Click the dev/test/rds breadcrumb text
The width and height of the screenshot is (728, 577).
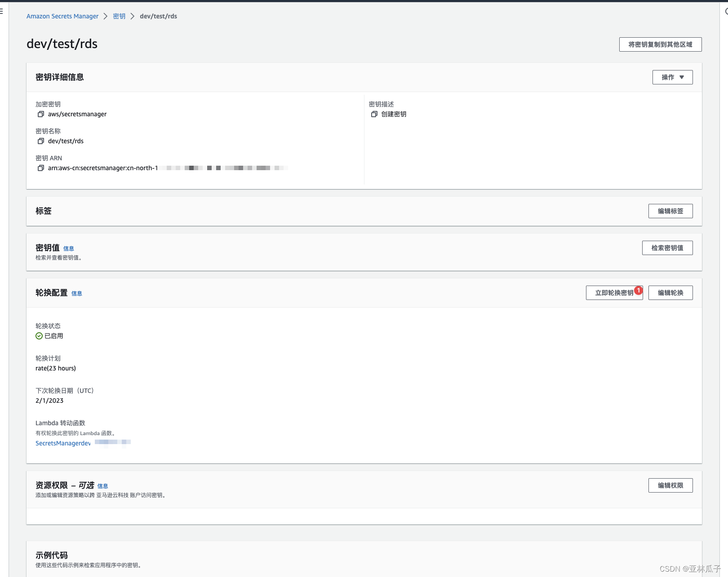click(x=158, y=16)
